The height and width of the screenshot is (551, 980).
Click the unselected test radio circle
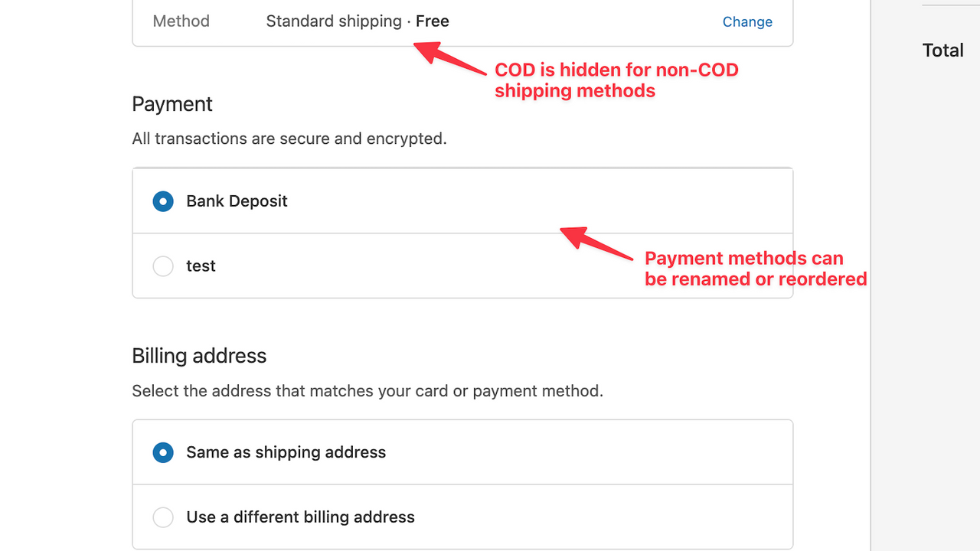163,266
